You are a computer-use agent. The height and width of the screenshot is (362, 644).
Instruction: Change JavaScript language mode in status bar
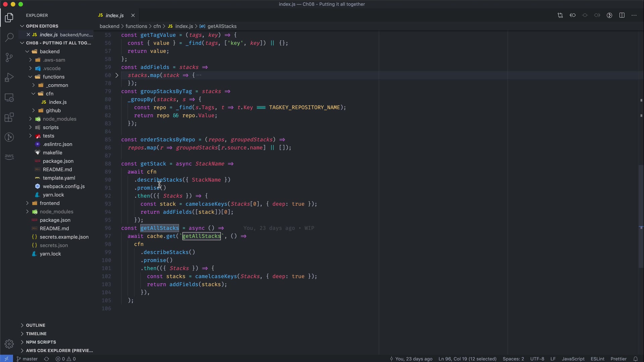[573, 359]
